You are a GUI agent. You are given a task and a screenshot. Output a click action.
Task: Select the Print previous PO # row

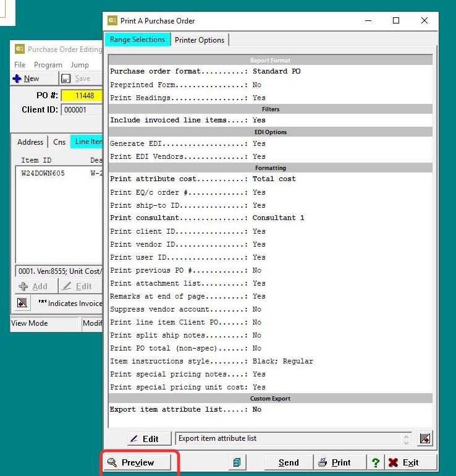pos(270,270)
